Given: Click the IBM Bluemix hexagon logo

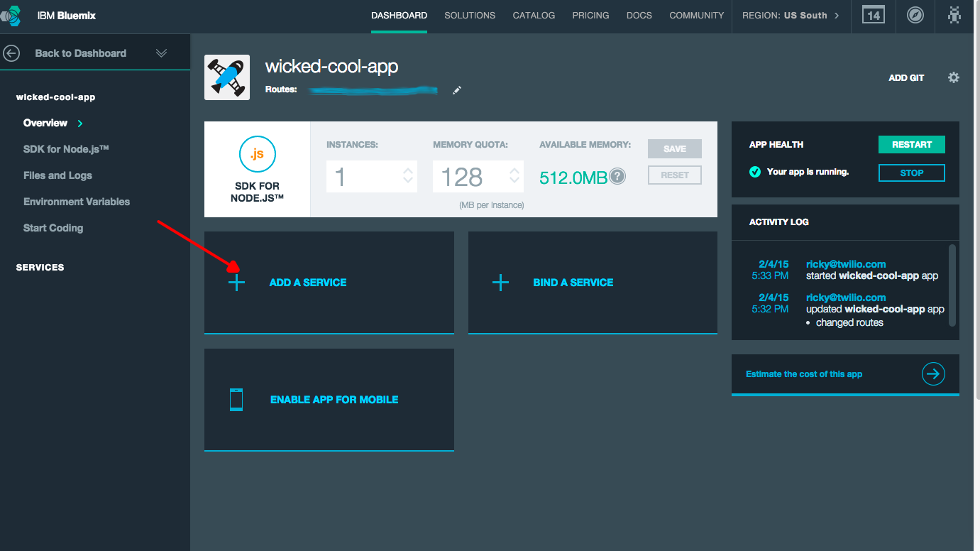Looking at the screenshot, I should tap(11, 15).
